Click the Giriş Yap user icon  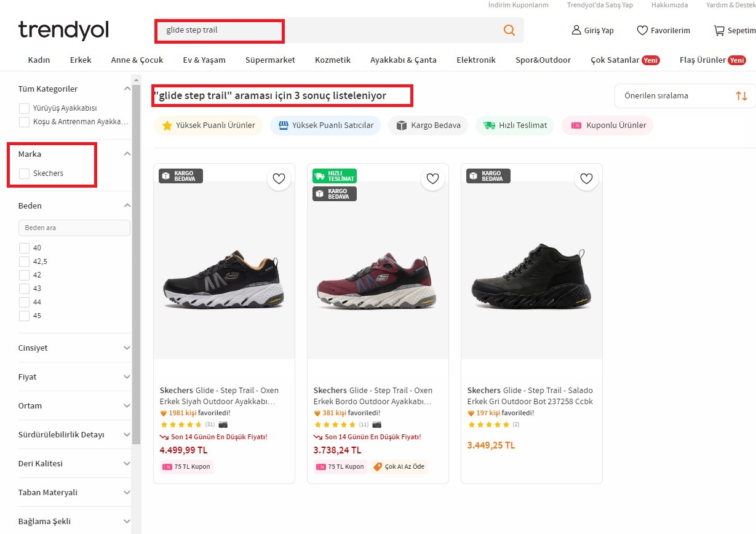[576, 30]
